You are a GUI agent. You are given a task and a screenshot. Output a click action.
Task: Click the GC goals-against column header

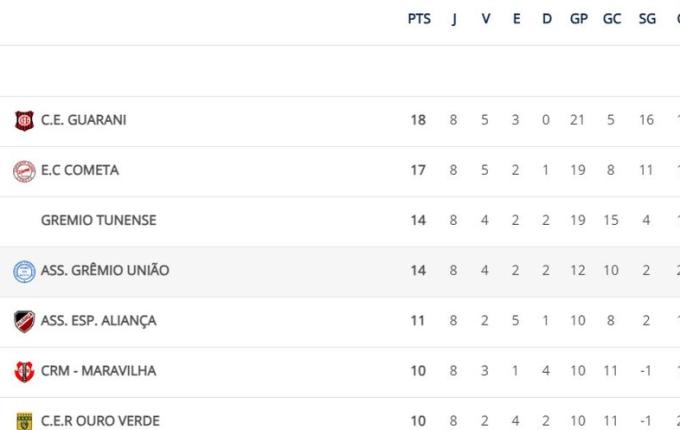click(x=612, y=19)
